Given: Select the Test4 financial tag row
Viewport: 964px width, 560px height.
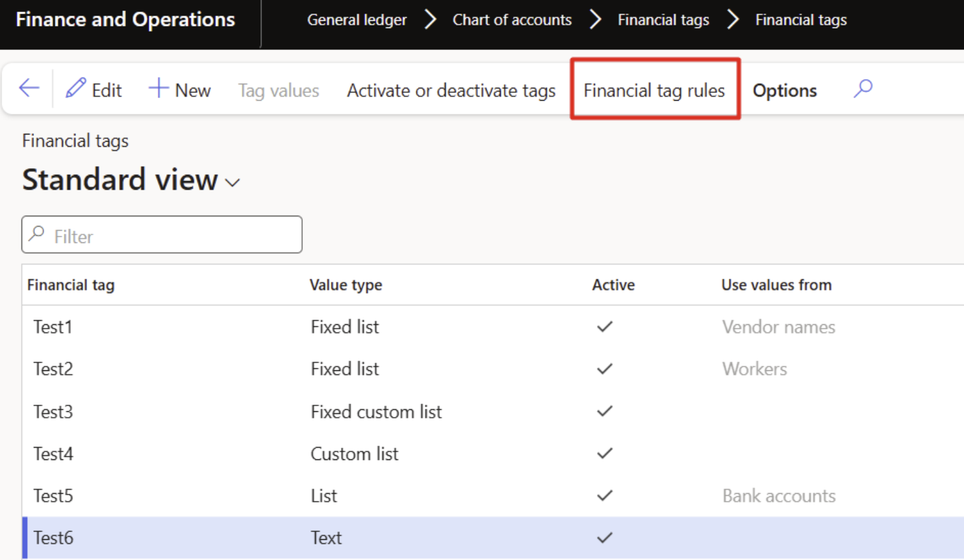Looking at the screenshot, I should [53, 453].
